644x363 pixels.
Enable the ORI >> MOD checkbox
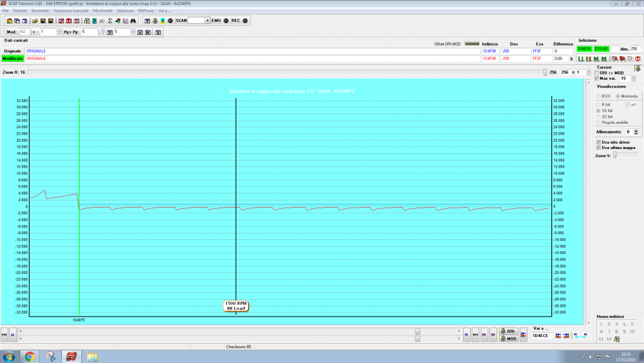tap(596, 73)
